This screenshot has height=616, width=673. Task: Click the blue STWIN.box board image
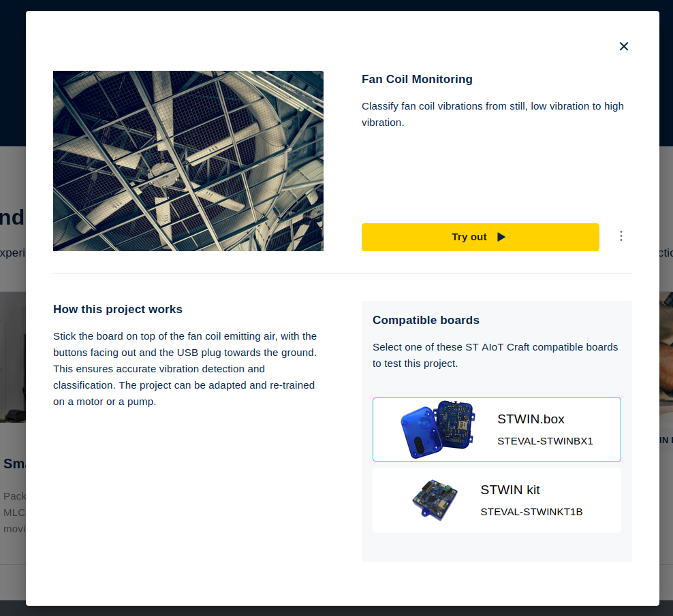tap(438, 429)
